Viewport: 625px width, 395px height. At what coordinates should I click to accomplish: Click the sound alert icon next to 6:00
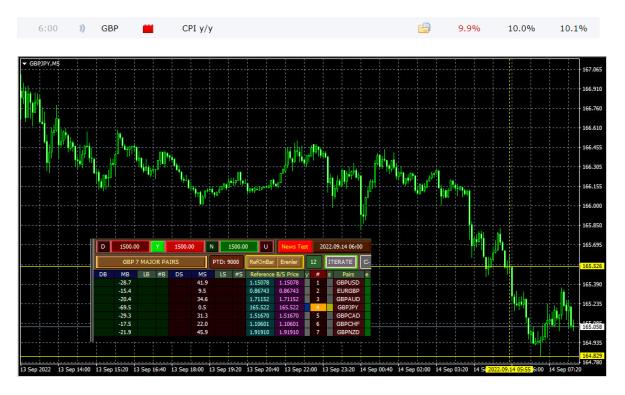pyautogui.click(x=82, y=28)
